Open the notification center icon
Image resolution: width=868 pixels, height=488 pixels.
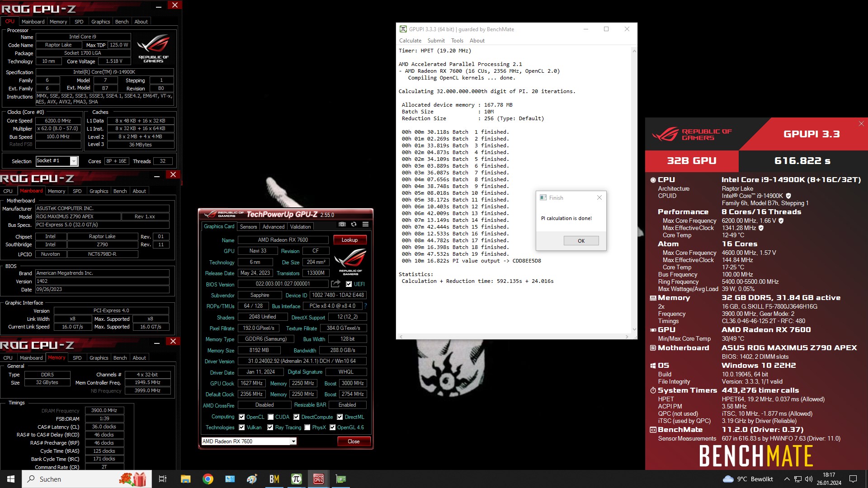(853, 479)
